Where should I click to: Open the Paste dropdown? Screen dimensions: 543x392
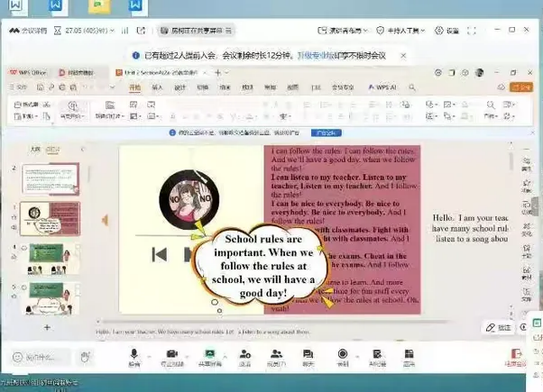coord(26,116)
